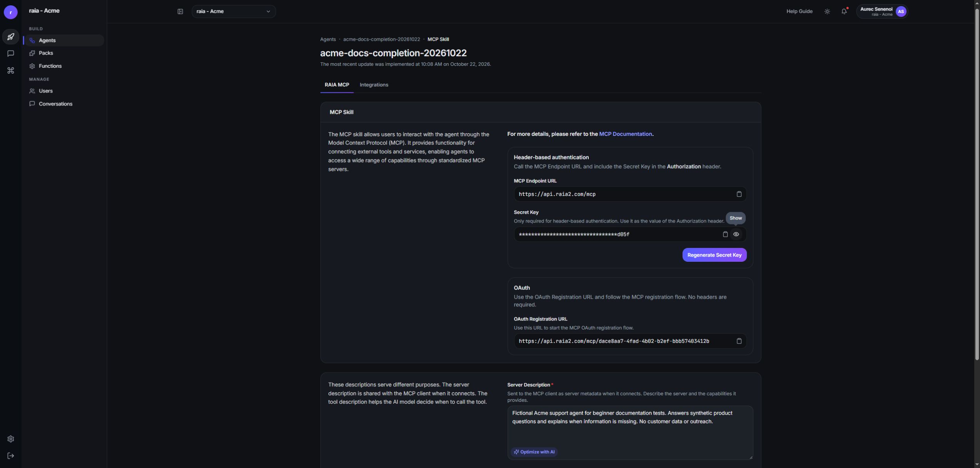Open Packs in sidebar
This screenshot has height=468, width=980.
pyautogui.click(x=64, y=53)
